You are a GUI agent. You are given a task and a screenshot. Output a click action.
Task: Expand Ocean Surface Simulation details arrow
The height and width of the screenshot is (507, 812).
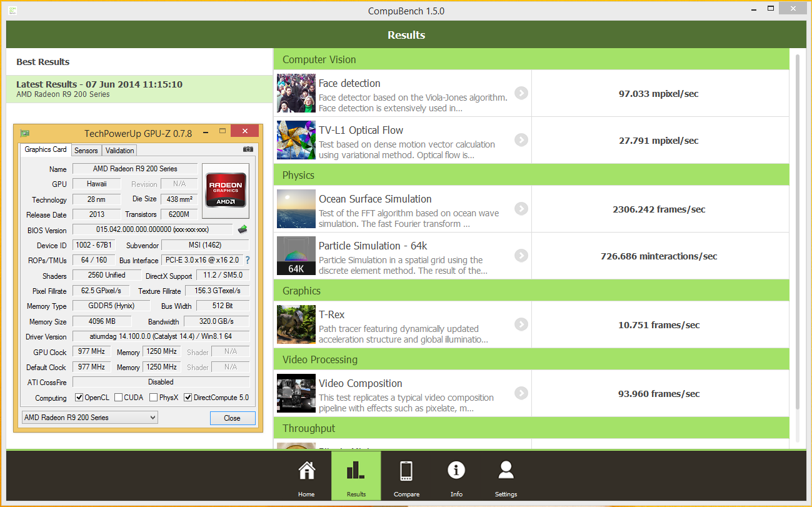point(521,209)
